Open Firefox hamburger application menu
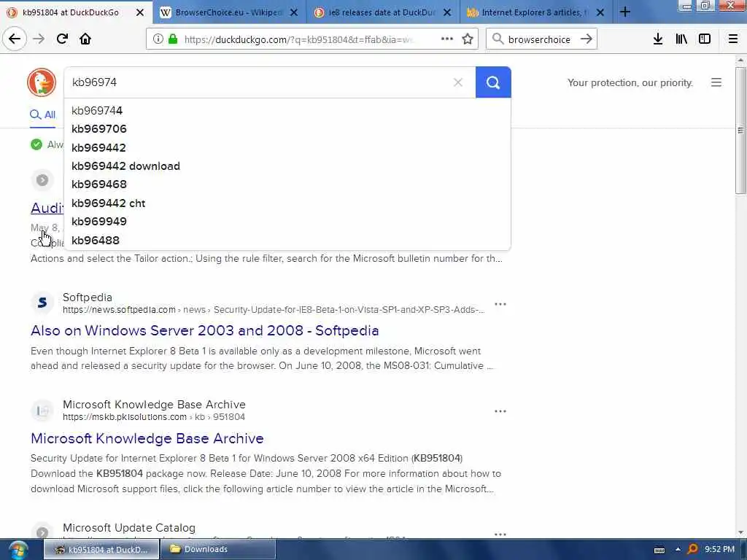The height and width of the screenshot is (560, 747). (733, 39)
